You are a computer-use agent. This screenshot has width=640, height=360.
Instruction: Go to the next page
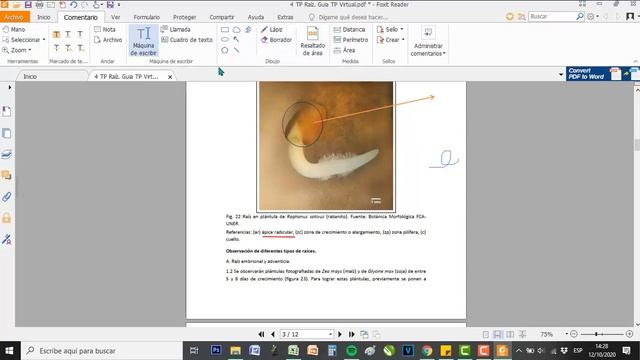click(x=340, y=334)
